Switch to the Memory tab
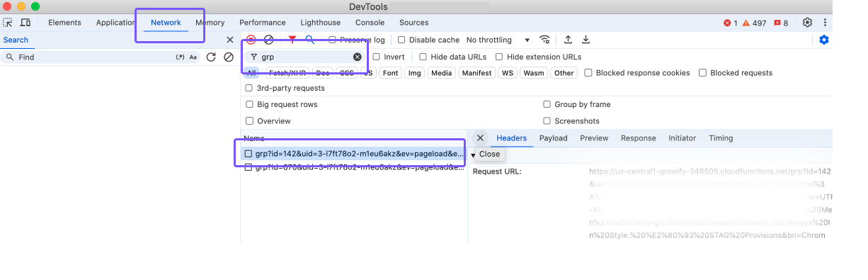This screenshot has width=868, height=280. coord(210,23)
